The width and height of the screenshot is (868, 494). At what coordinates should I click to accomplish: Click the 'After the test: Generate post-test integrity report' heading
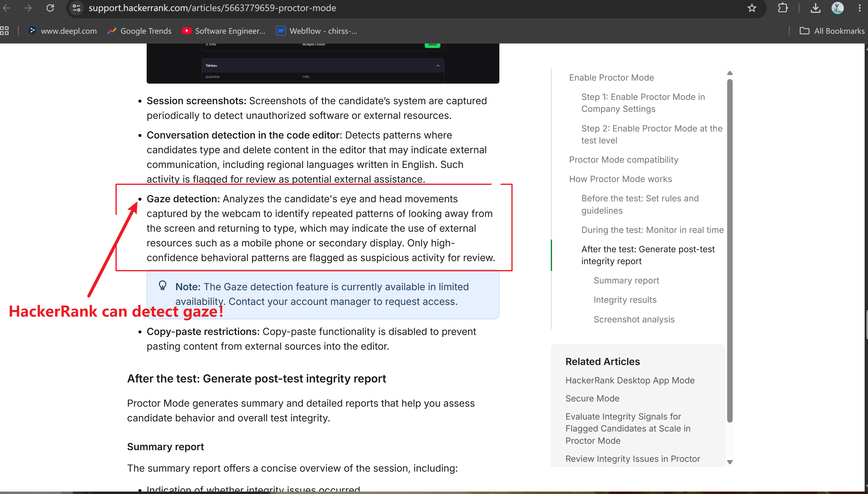[256, 378]
